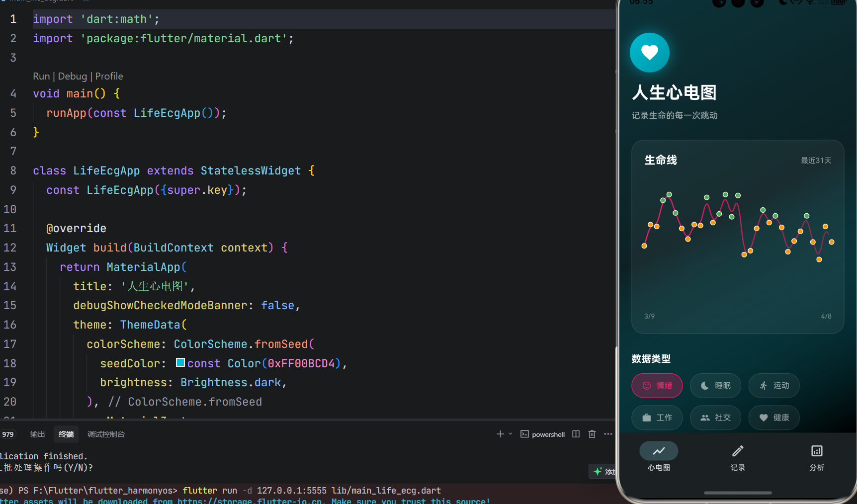Toggle the 社交 data type chip
The height and width of the screenshot is (504, 857).
(715, 418)
